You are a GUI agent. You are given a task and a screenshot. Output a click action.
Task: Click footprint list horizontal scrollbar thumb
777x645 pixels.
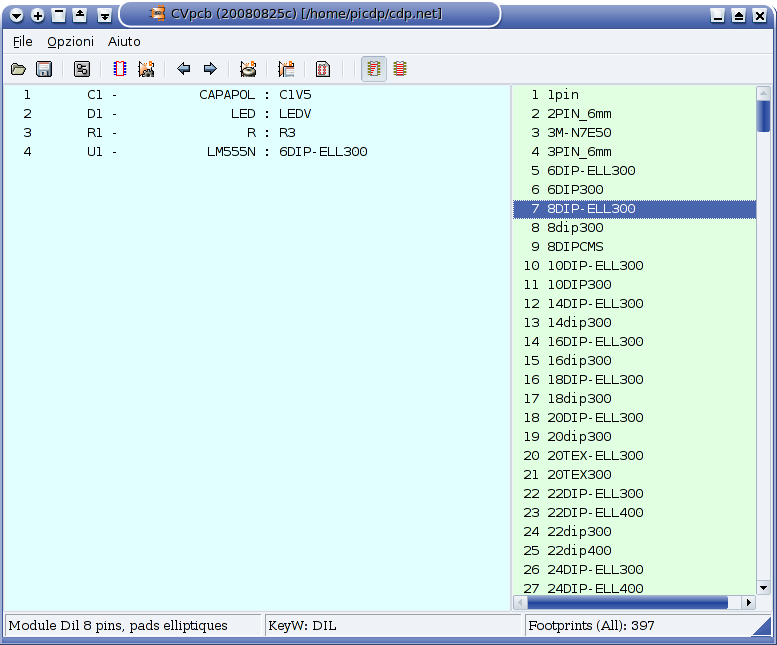click(628, 602)
